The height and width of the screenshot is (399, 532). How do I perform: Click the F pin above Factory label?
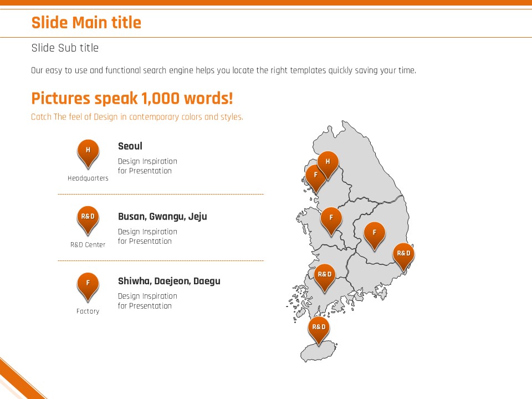[88, 284]
